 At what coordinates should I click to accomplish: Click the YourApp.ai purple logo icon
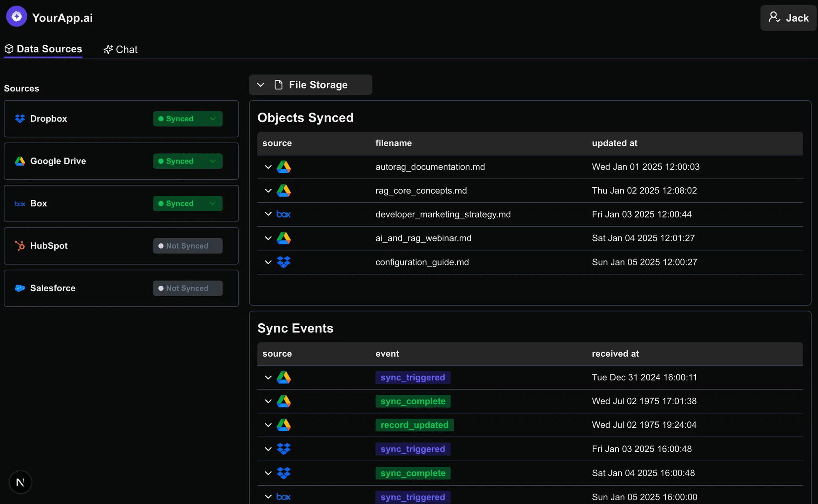pyautogui.click(x=16, y=16)
